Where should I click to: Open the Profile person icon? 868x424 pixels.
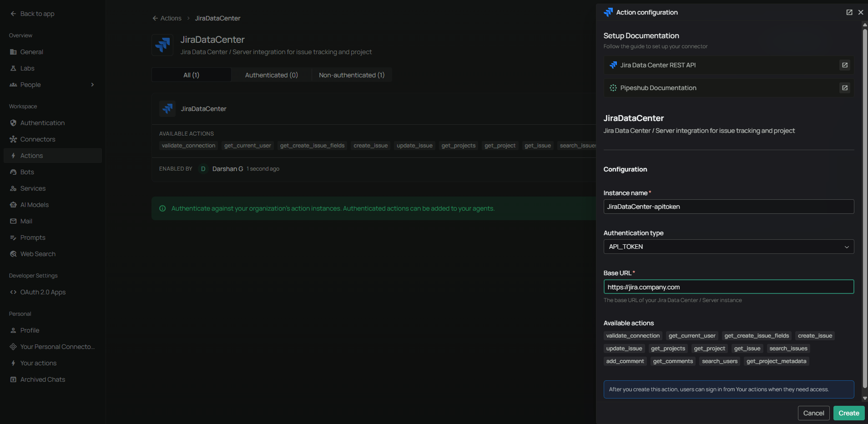13,330
